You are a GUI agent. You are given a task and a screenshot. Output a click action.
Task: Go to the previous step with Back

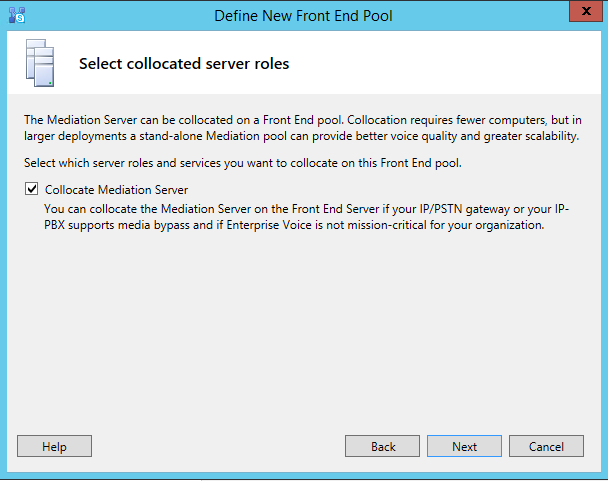point(383,447)
